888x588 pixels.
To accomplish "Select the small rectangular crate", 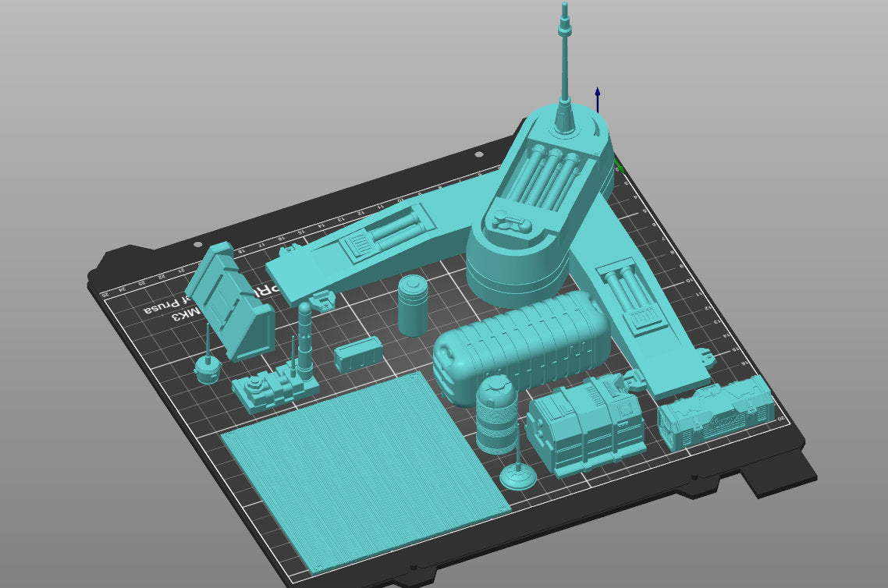I will [358, 356].
